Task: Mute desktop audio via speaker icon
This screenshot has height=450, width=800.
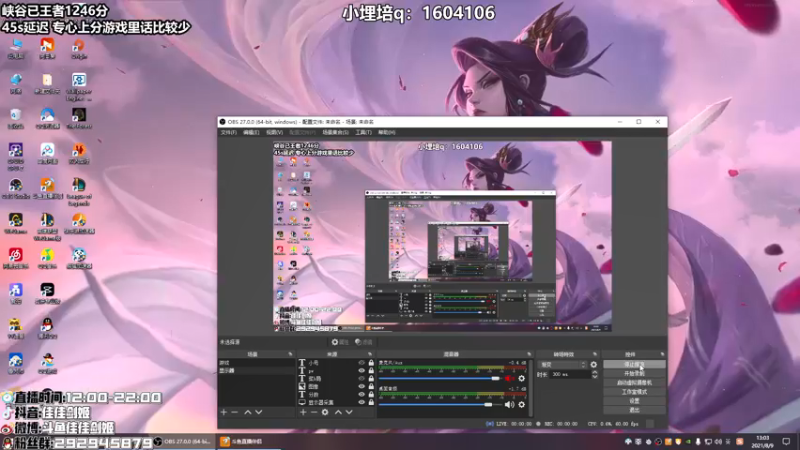Action: (509, 405)
